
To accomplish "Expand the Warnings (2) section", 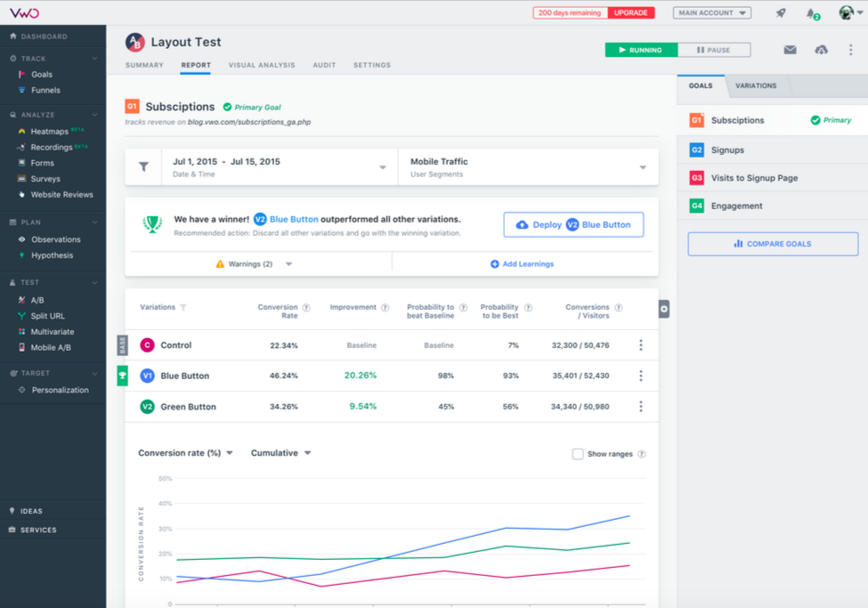I will tap(254, 264).
